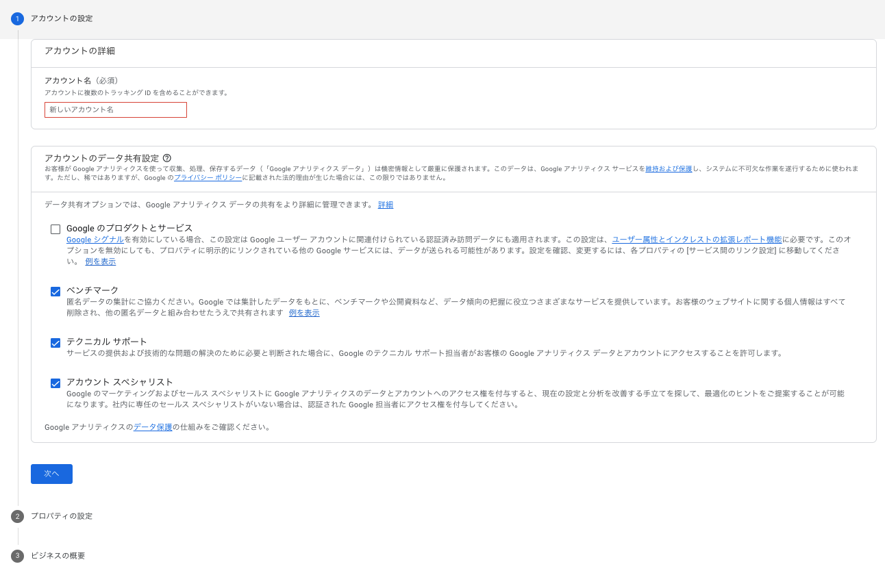This screenshot has height=588, width=885.
Task: Click the account name input field
Action: point(116,110)
